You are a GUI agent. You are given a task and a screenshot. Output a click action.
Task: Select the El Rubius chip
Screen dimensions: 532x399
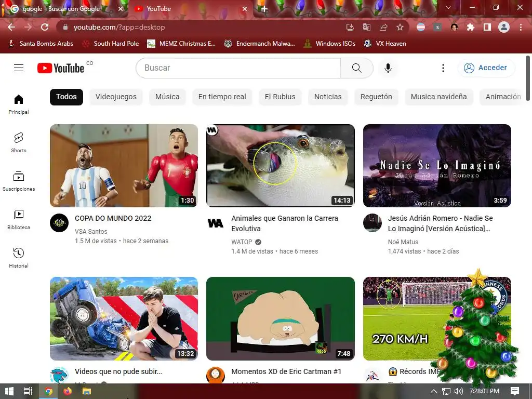(x=280, y=97)
